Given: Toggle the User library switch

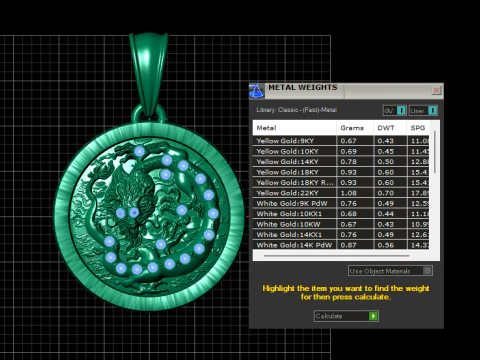Looking at the screenshot, I should [423, 110].
